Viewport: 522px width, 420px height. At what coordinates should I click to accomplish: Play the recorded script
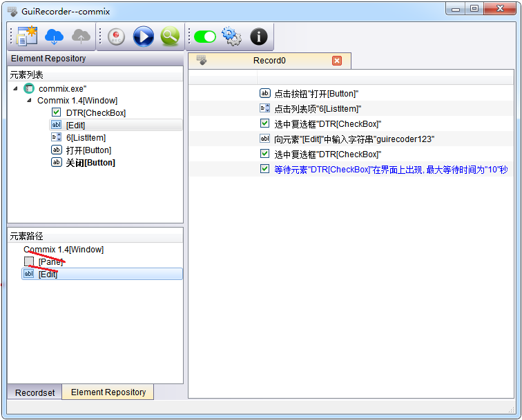click(144, 37)
